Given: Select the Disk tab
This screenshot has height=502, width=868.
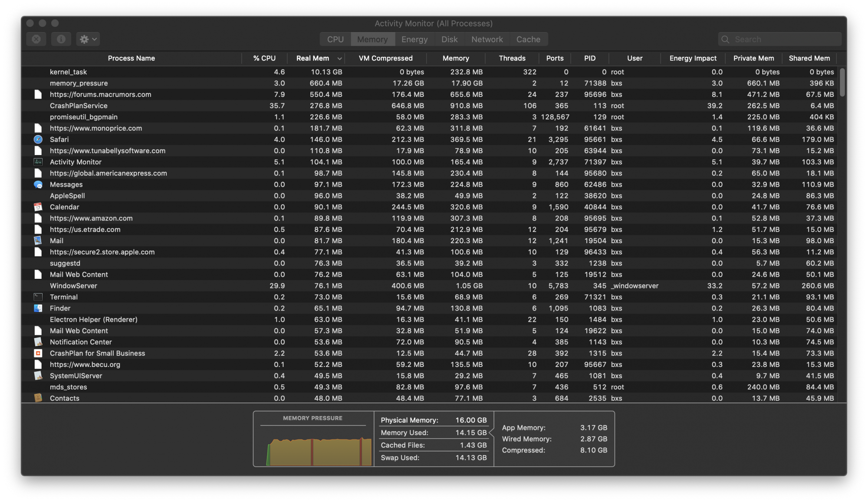Looking at the screenshot, I should (x=449, y=39).
